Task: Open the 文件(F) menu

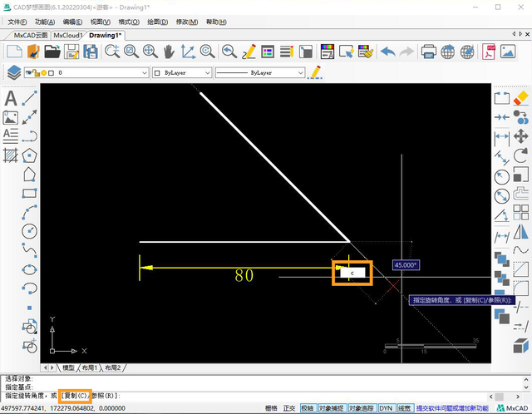Action: tap(17, 22)
